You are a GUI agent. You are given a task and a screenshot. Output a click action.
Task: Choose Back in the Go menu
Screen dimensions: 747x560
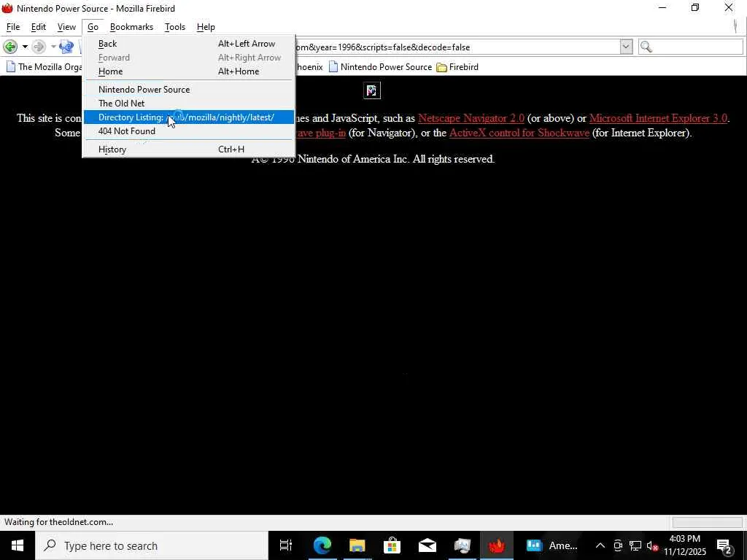click(189, 44)
